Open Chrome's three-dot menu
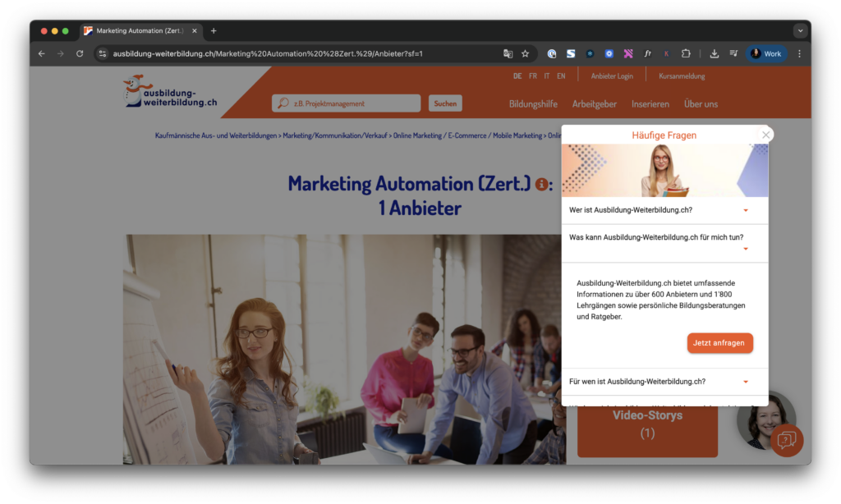This screenshot has height=504, width=841. (799, 53)
